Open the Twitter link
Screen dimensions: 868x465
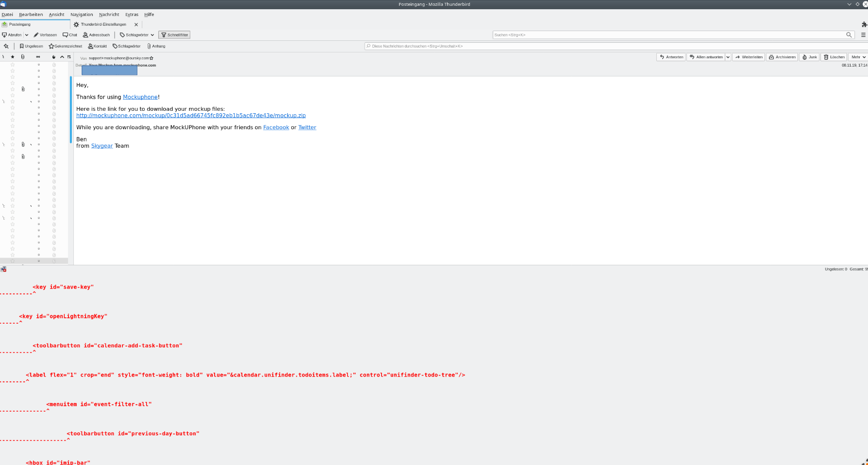pos(307,127)
